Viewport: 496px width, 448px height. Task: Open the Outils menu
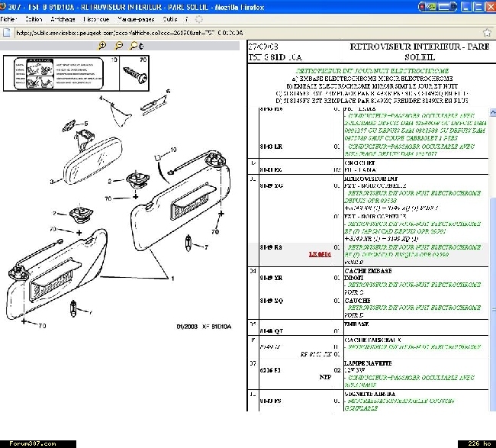tap(170, 19)
